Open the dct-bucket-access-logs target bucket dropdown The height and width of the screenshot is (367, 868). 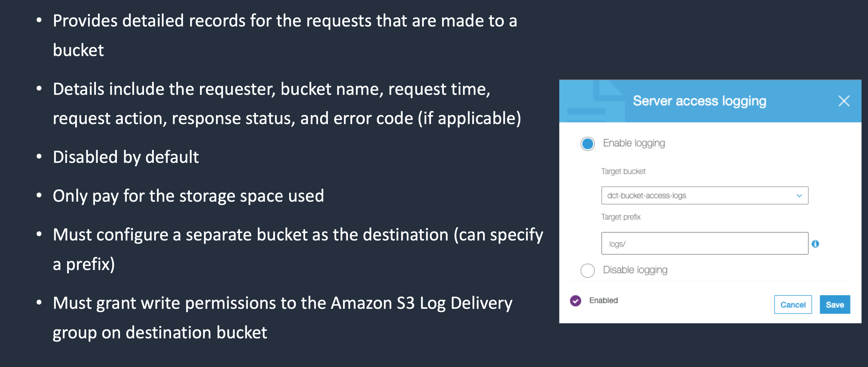coord(705,195)
